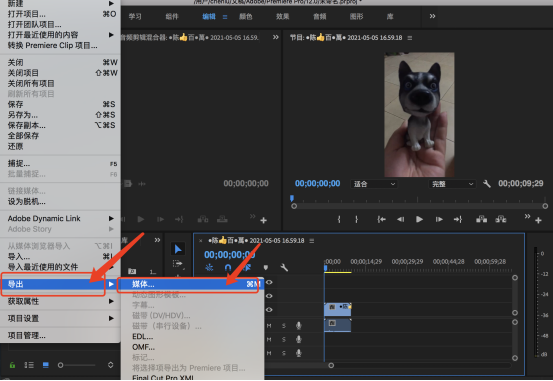Open timeline display settings wrench
This screenshot has height=381, width=553.
[284, 268]
